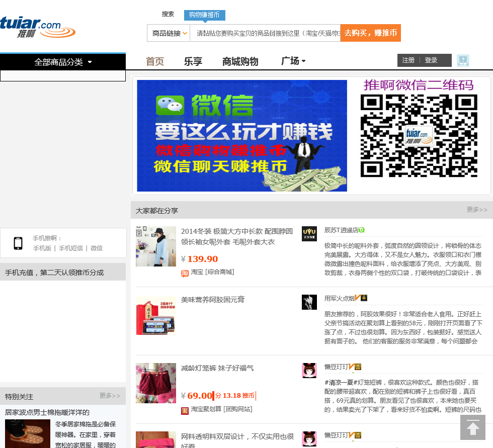Open the 阿胶固元膏 product thumbnail
Screen dimensions: 493x448
156,315
